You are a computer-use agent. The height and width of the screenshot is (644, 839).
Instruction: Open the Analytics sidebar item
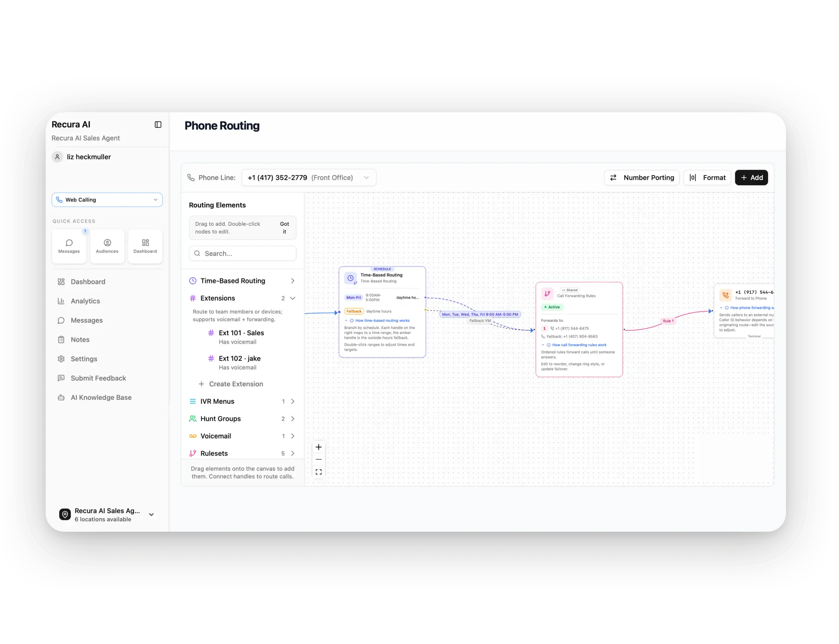tap(85, 301)
